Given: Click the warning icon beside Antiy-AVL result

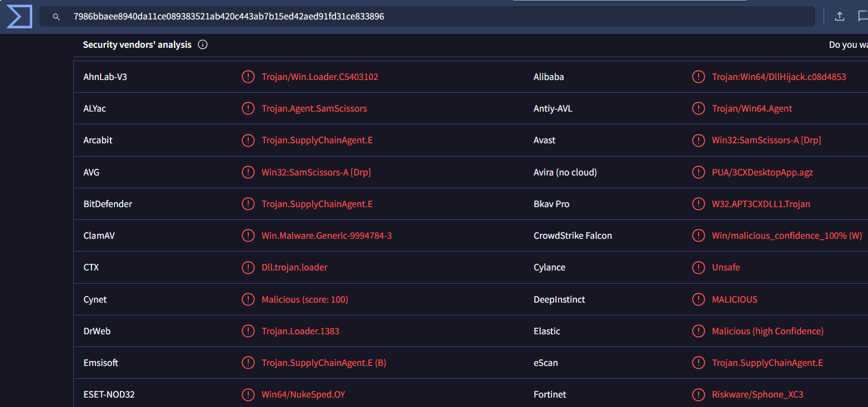Looking at the screenshot, I should pos(699,108).
